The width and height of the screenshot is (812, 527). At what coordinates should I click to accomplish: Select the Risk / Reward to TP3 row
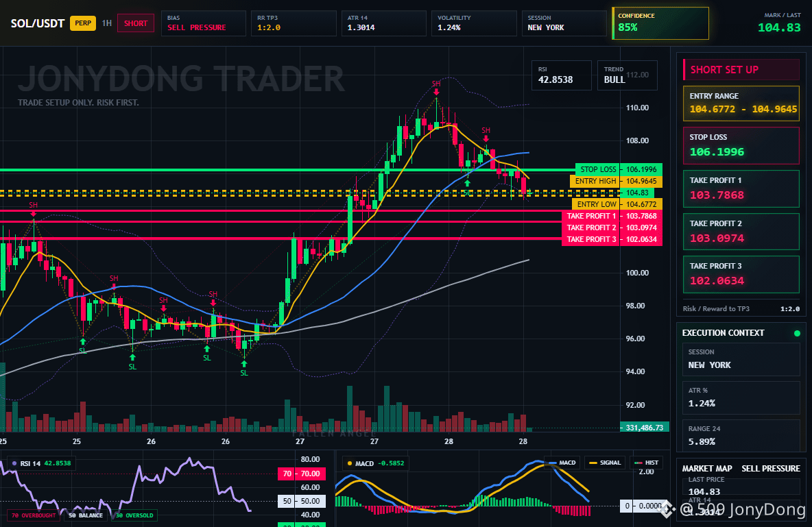pyautogui.click(x=741, y=308)
